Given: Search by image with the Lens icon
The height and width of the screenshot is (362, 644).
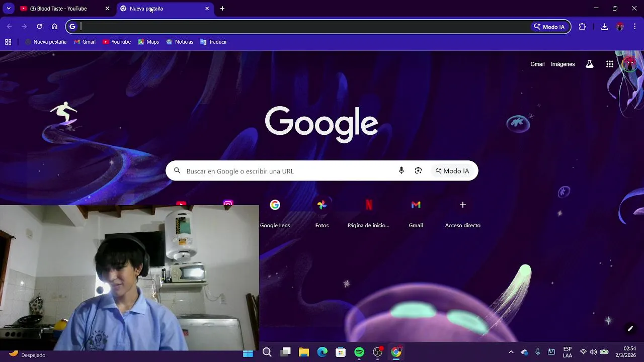Looking at the screenshot, I should (x=418, y=171).
